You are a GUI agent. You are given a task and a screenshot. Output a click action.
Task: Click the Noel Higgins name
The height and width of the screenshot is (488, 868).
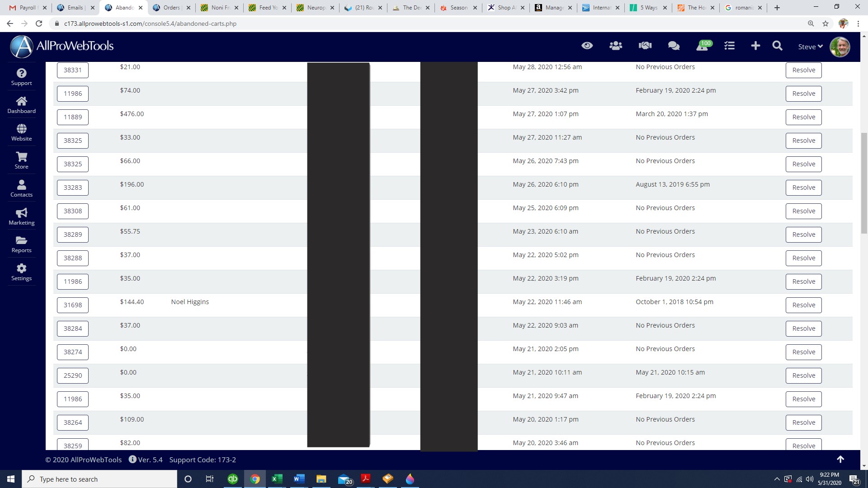click(190, 302)
